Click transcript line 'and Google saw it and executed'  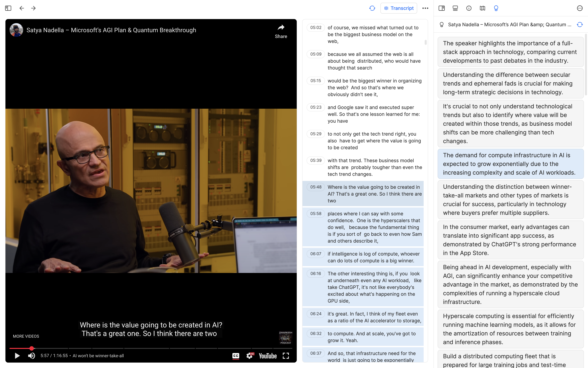363,114
